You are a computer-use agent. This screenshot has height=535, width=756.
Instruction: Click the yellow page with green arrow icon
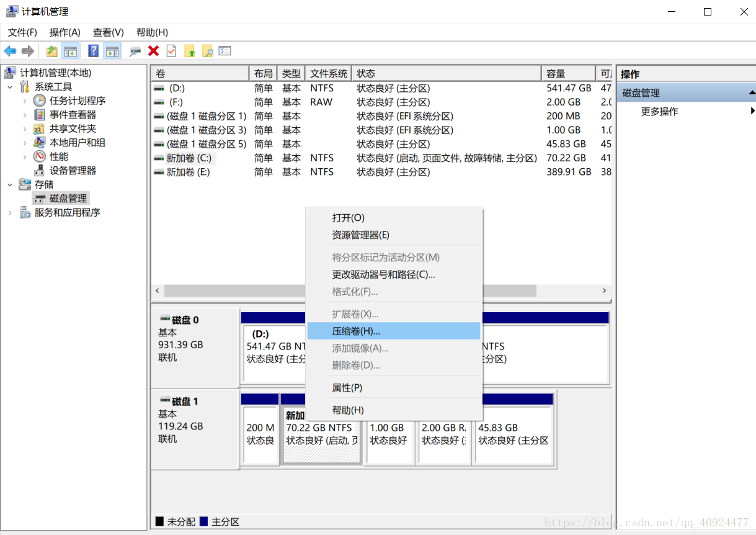[x=189, y=51]
